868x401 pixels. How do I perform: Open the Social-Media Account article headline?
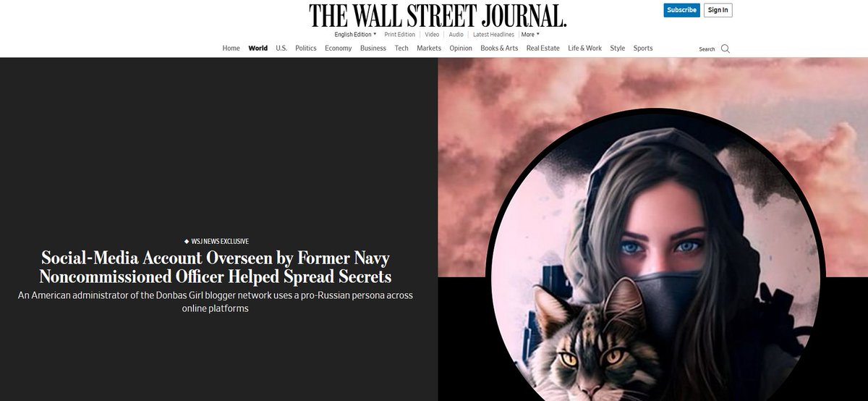pos(216,267)
